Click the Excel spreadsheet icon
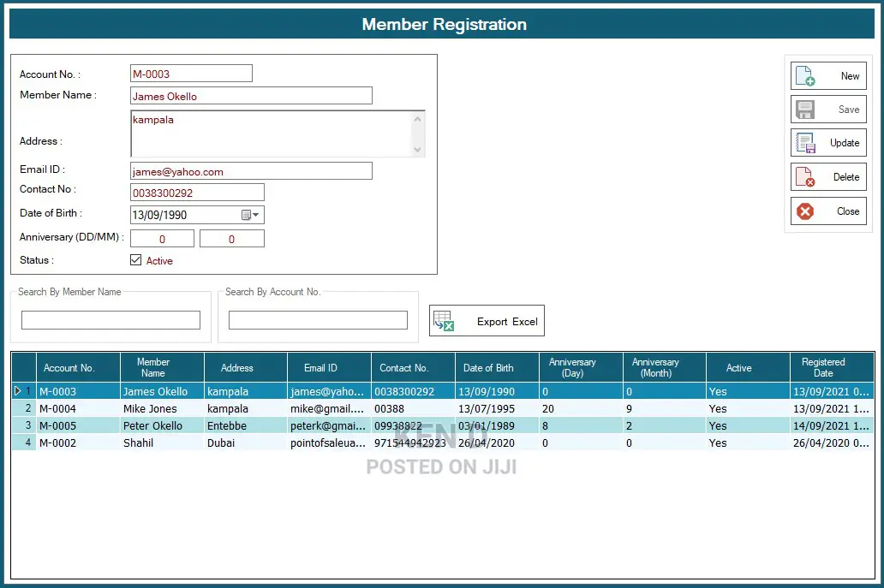This screenshot has width=884, height=588. 444,321
